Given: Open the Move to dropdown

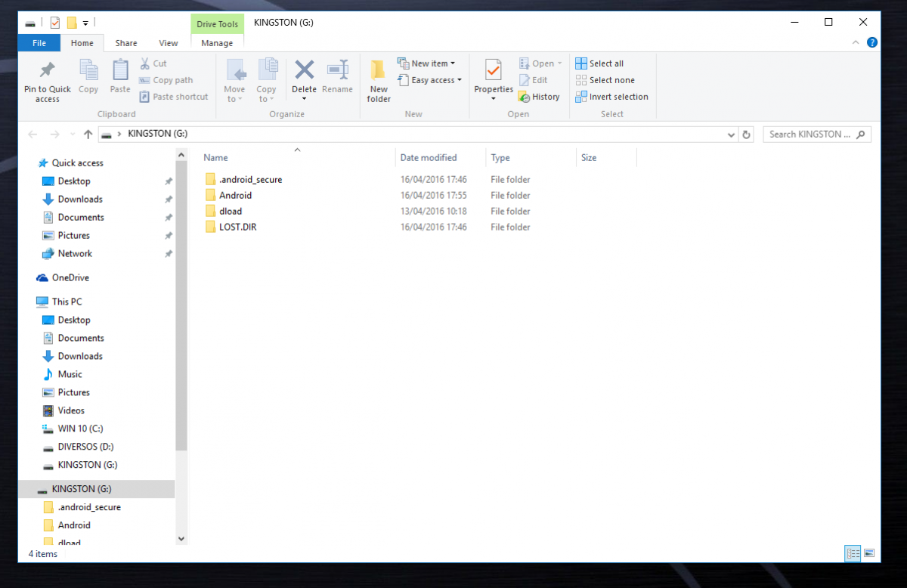Looking at the screenshot, I should click(x=235, y=94).
